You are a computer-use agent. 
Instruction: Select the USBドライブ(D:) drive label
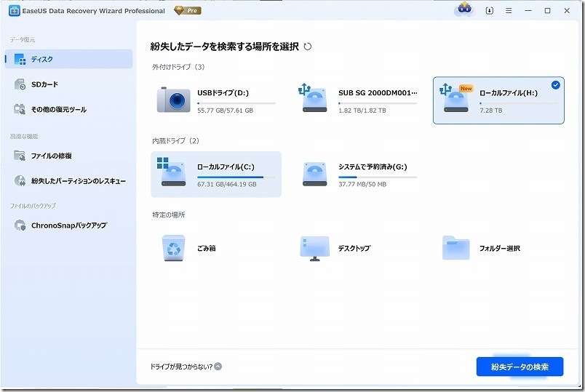[x=223, y=93]
